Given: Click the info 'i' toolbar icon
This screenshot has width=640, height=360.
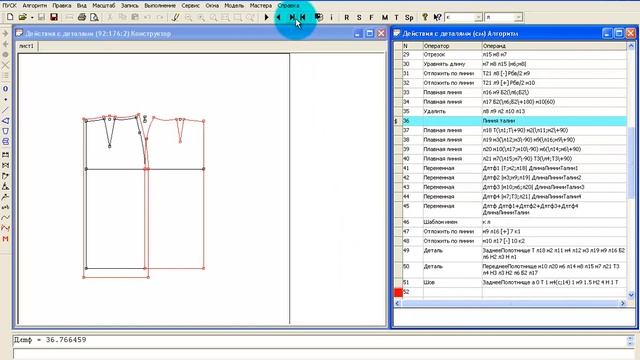Looking at the screenshot, I should [x=331, y=17].
